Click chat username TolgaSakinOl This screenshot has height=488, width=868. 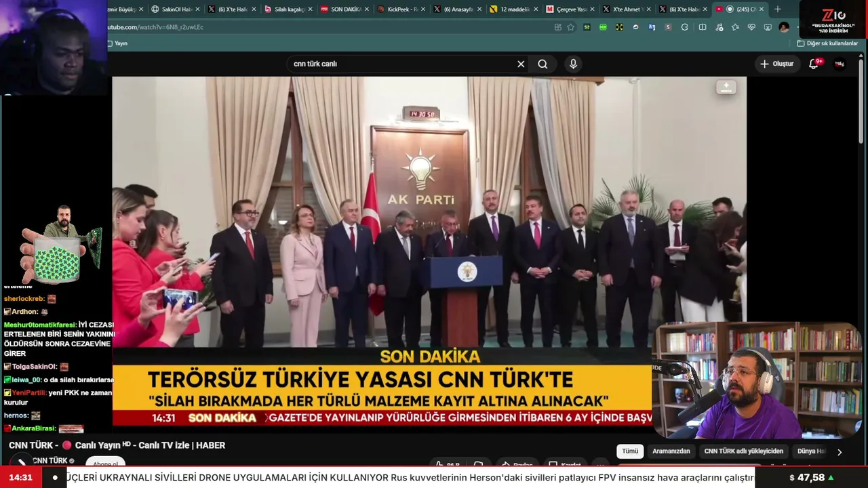35,367
